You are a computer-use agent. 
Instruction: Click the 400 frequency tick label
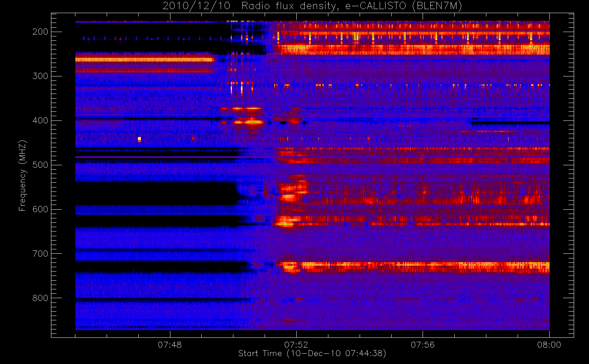pyautogui.click(x=40, y=120)
